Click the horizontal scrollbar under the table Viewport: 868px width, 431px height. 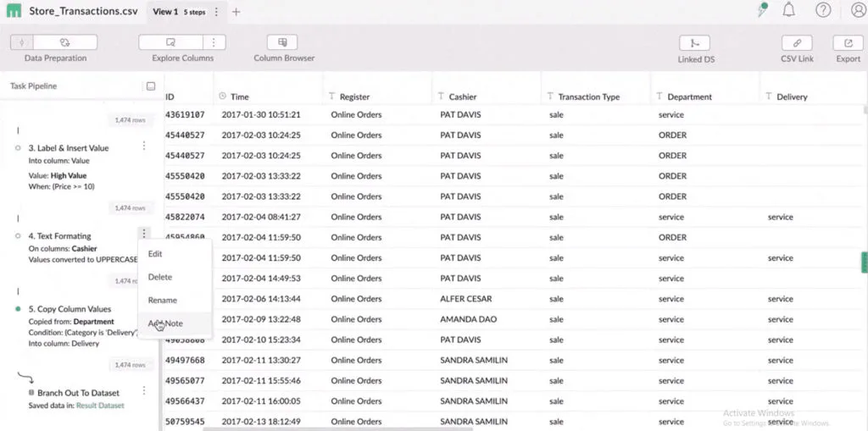tap(337, 428)
